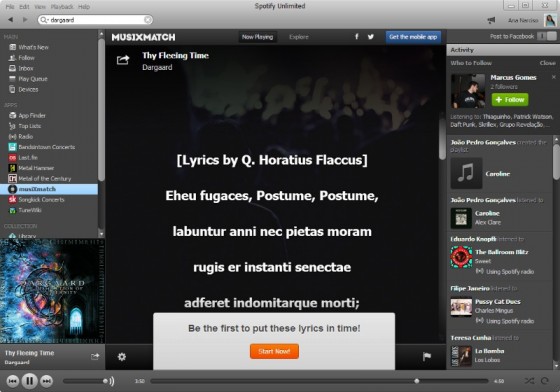Open musiXmatch Twitter icon
This screenshot has width=560, height=392.
pyautogui.click(x=371, y=36)
